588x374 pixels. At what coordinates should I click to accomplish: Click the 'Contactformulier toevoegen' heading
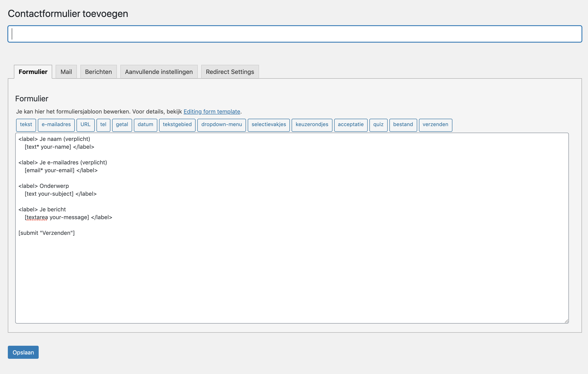68,14
